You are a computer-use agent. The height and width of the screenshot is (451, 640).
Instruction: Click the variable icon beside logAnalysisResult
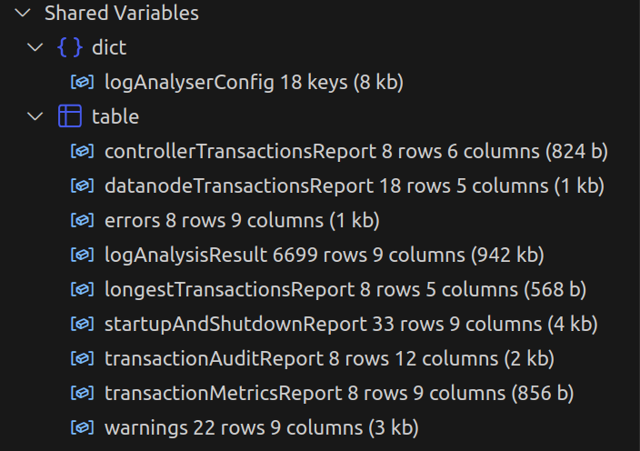(83, 255)
